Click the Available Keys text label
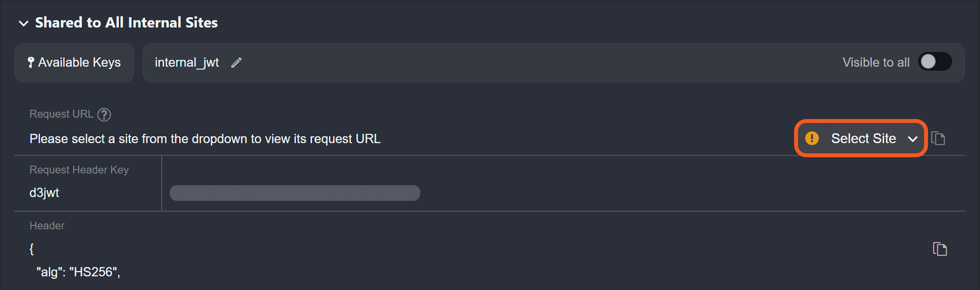980x290 pixels. coord(79,63)
